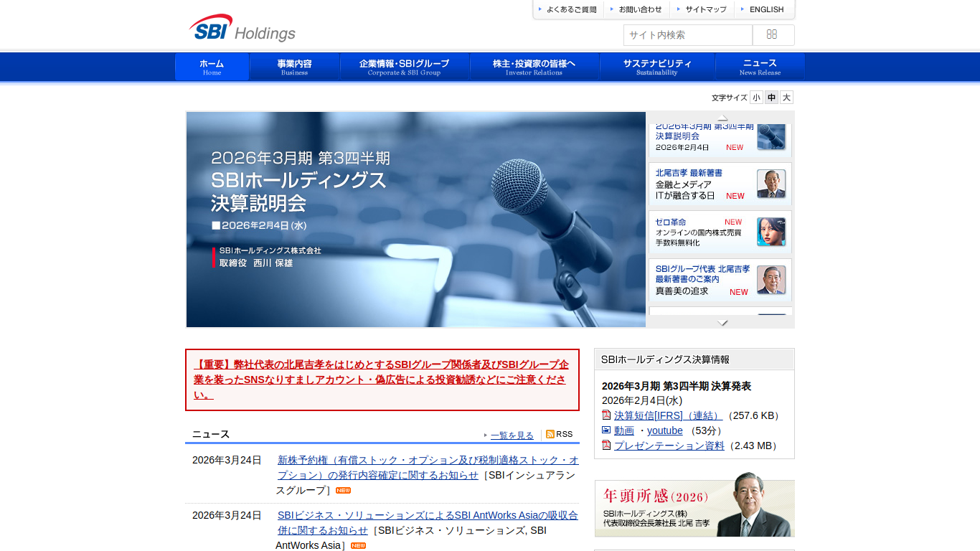Click the first news date 2026年3月24日 beside 新株予約権

click(227, 460)
